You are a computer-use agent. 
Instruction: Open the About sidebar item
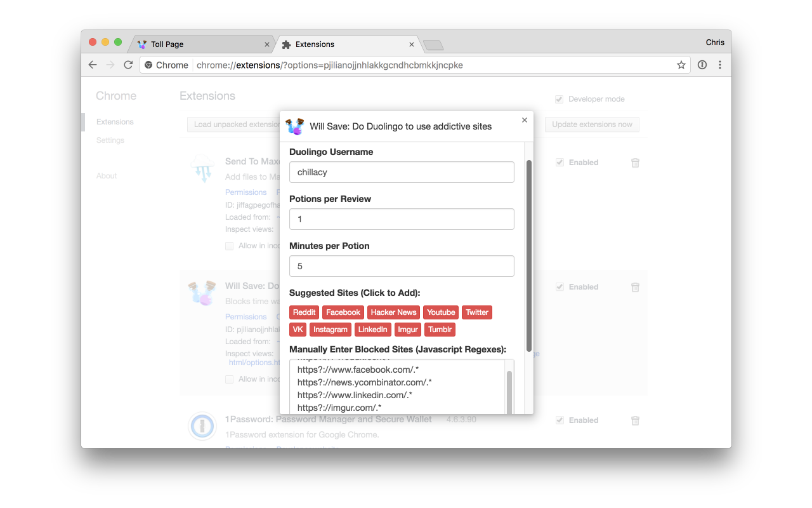pyautogui.click(x=107, y=176)
